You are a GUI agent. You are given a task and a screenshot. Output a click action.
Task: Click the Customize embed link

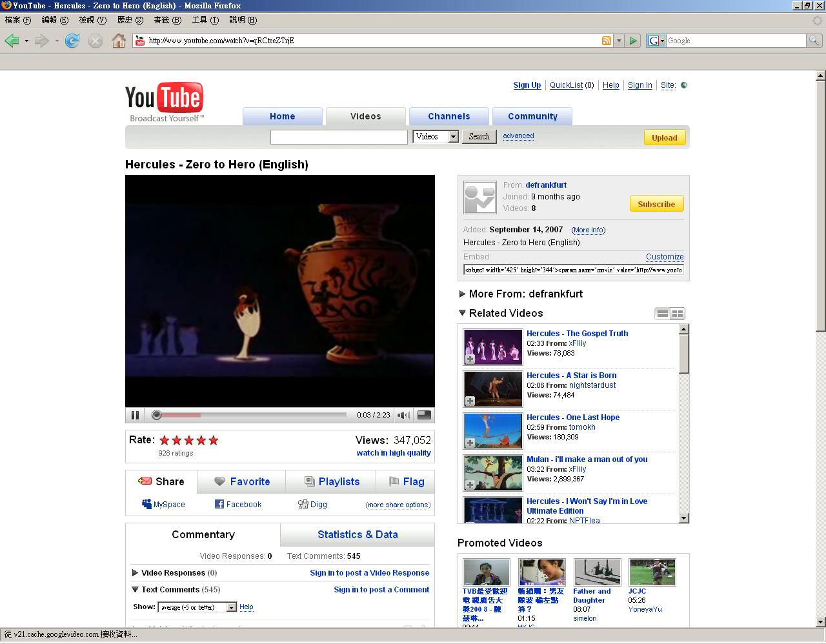[x=665, y=257]
